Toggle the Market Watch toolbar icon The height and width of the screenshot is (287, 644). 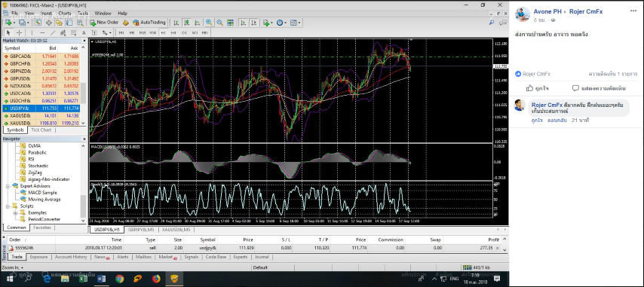[38, 23]
